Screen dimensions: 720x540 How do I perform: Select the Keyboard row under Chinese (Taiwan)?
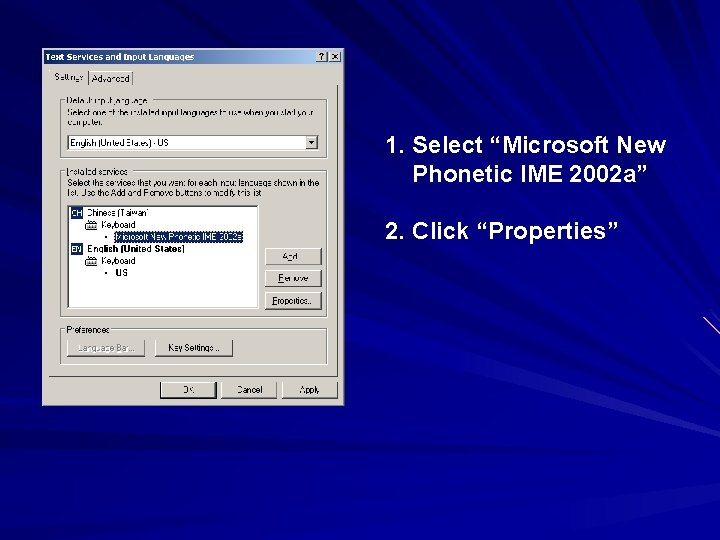118,225
